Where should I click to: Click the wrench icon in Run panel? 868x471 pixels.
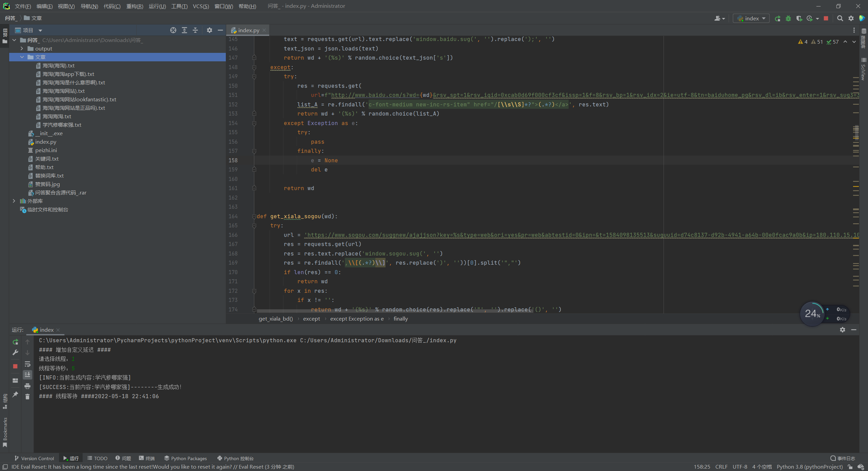15,353
